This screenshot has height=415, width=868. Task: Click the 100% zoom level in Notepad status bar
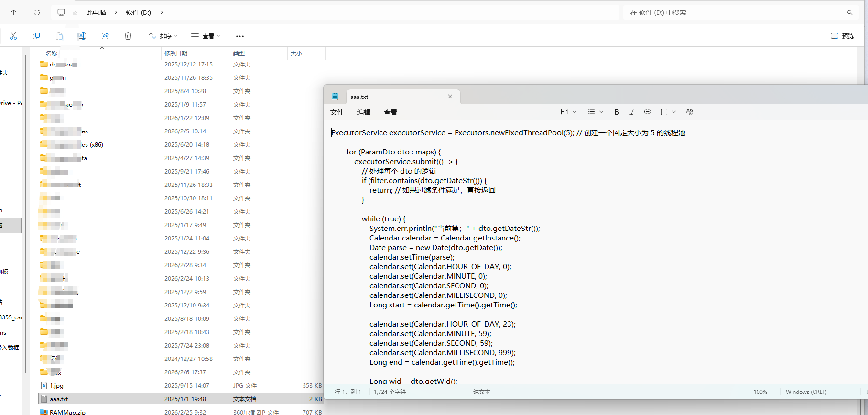[x=760, y=392]
